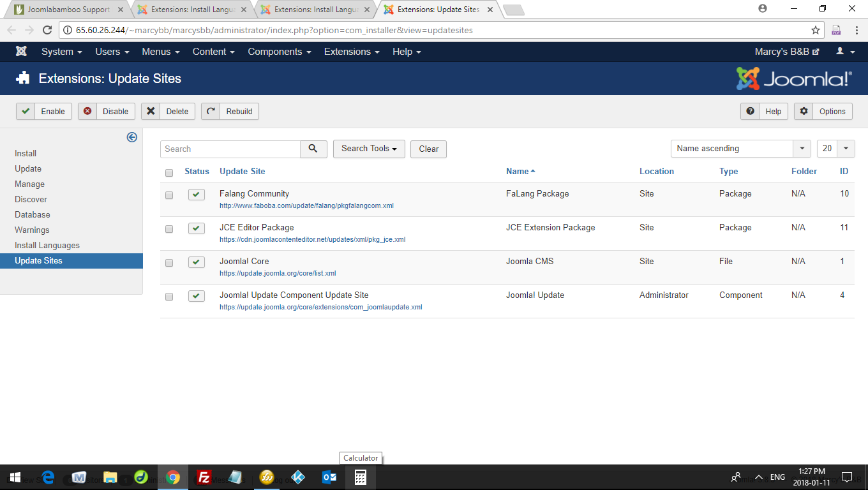Click the magnifier search button
The image size is (868, 490).
[313, 149]
